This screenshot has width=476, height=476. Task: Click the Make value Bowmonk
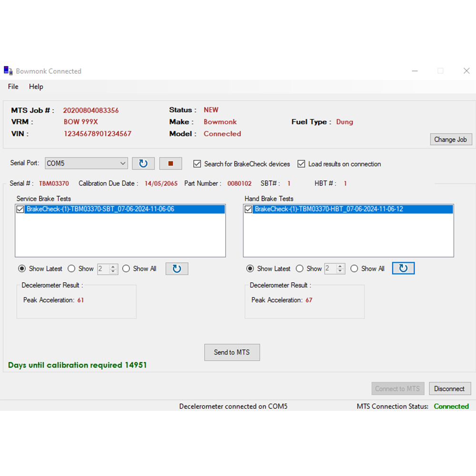pos(220,122)
